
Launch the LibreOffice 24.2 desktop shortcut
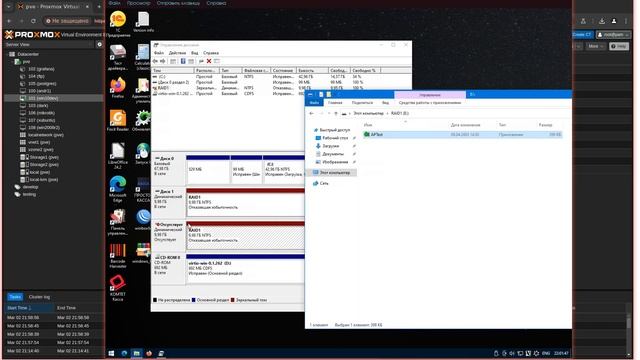(118, 156)
